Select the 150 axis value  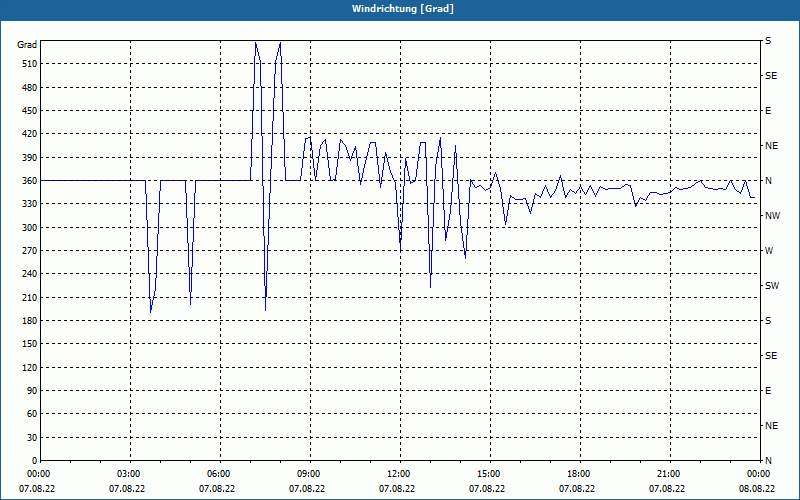(x=30, y=344)
